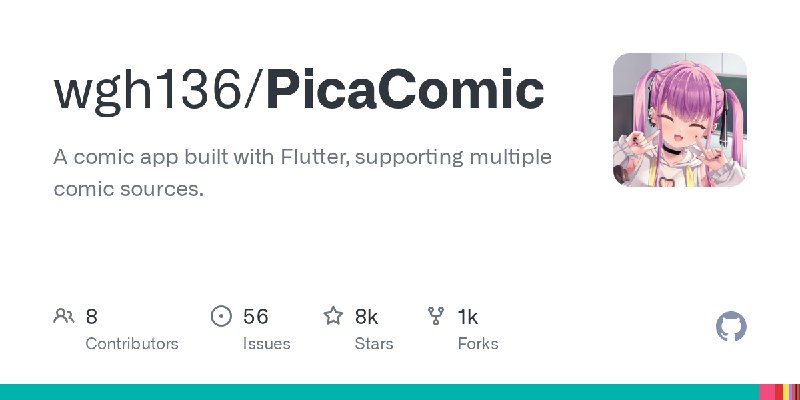This screenshot has width=800, height=400.
Task: Click the contributor count 8
Action: pyautogui.click(x=92, y=317)
